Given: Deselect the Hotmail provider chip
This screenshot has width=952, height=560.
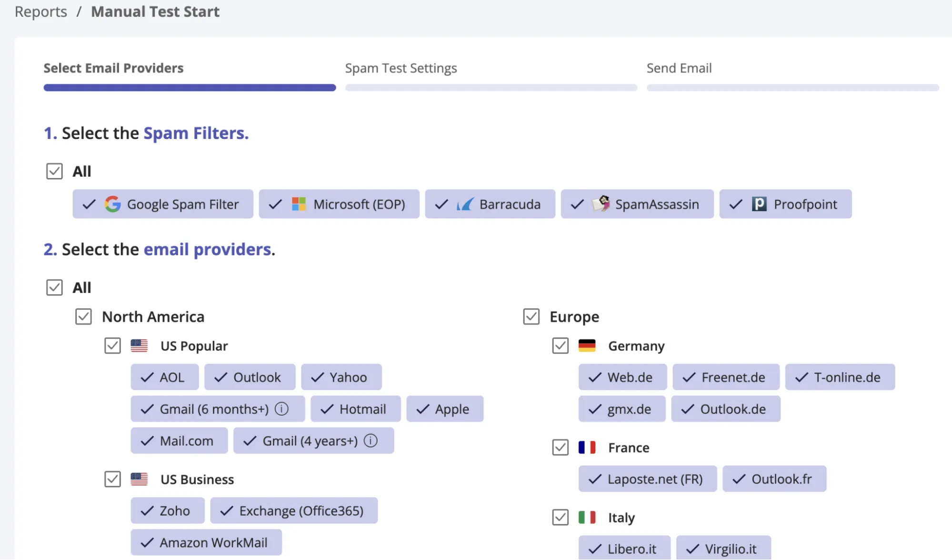Looking at the screenshot, I should (x=355, y=409).
